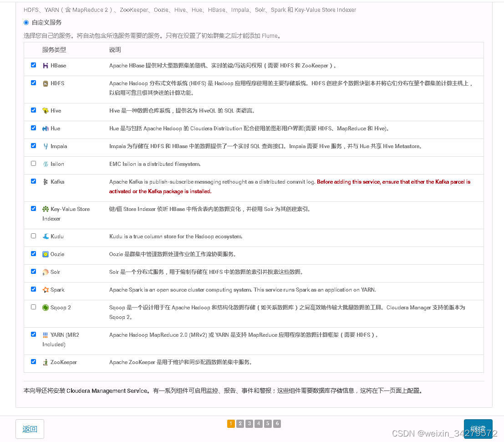This screenshot has height=442, width=504.
Task: Toggle the YARN (MR2 Included) checkbox
Action: [33, 334]
